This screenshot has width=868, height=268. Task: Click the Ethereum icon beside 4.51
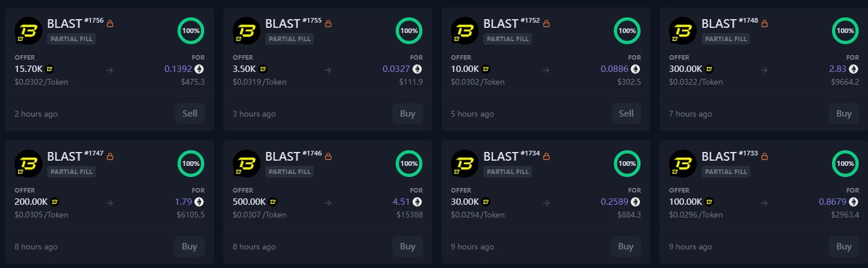pyautogui.click(x=417, y=202)
